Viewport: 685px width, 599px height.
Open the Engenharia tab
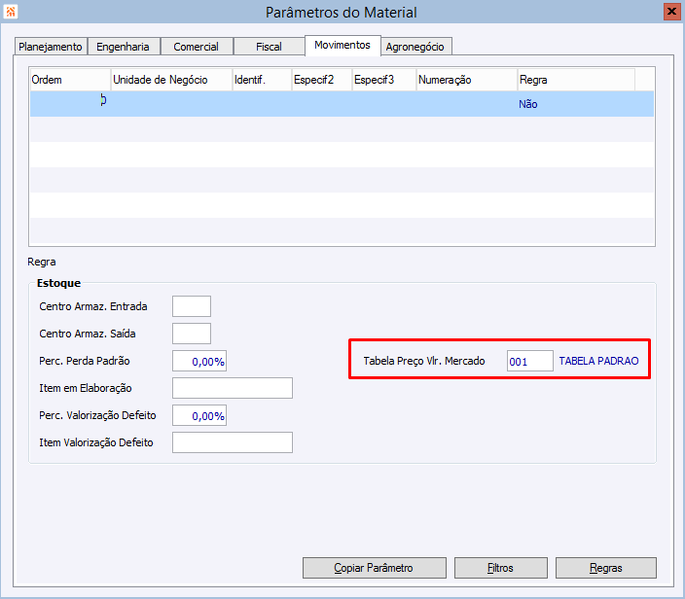click(123, 46)
